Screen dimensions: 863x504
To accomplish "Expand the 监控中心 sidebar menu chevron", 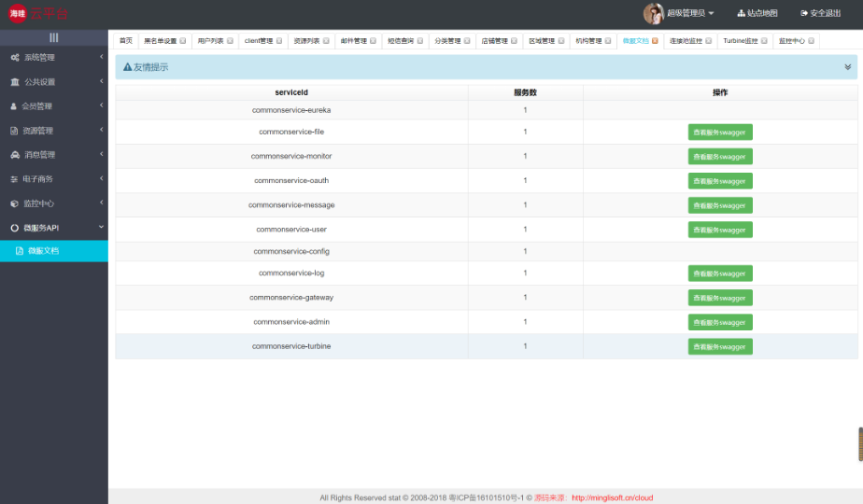I will (x=101, y=203).
